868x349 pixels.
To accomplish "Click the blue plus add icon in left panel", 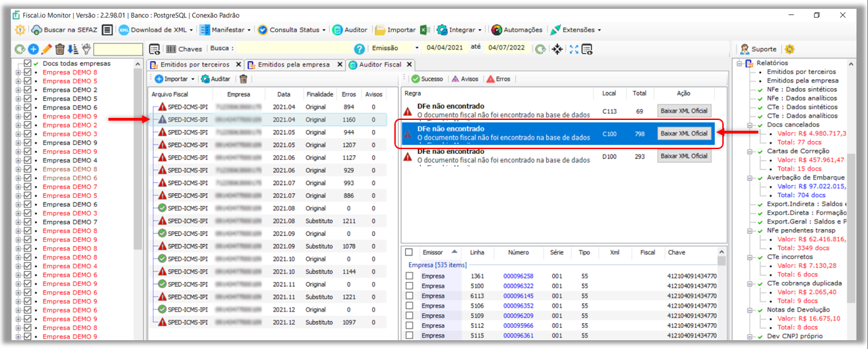I will (x=33, y=49).
